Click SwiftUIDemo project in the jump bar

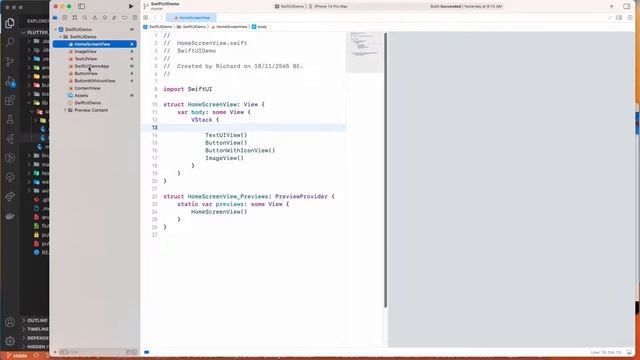point(158,27)
